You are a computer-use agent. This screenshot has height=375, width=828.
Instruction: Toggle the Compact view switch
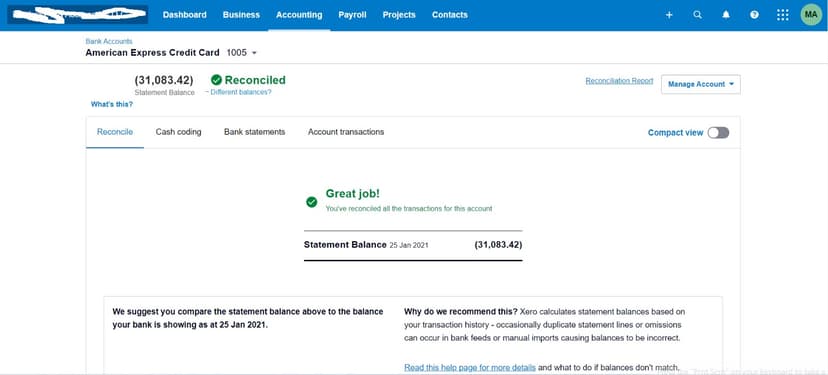pos(718,133)
